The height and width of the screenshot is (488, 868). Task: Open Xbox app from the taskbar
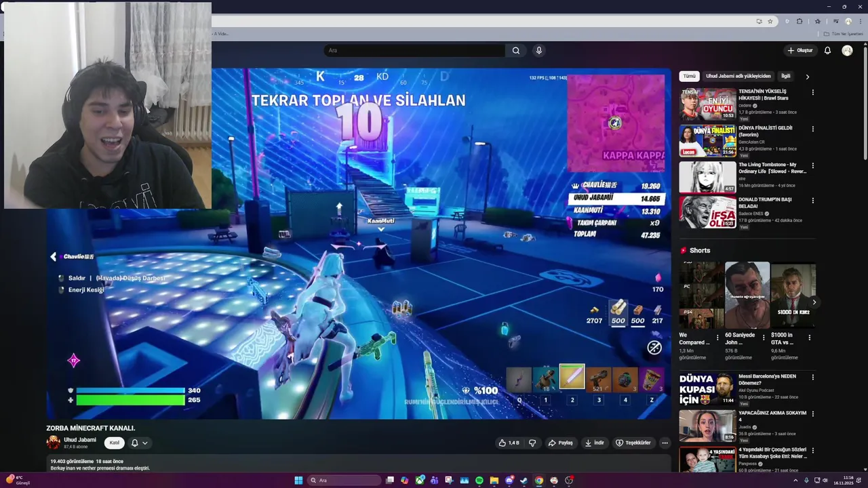pyautogui.click(x=420, y=480)
